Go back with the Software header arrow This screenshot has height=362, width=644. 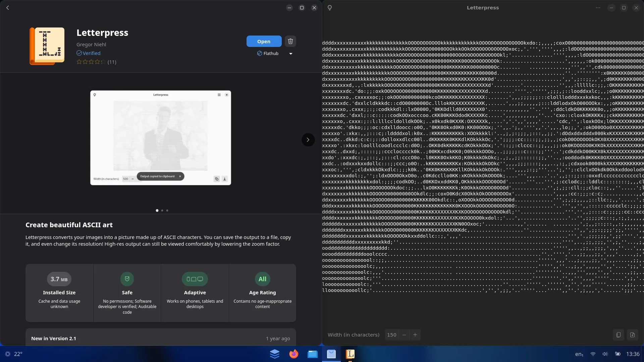pos(8,8)
